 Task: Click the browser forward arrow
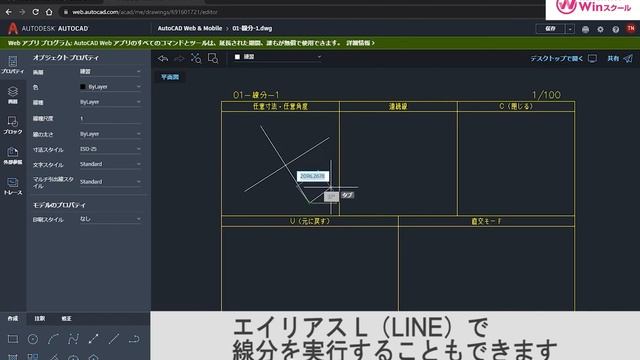22,12
